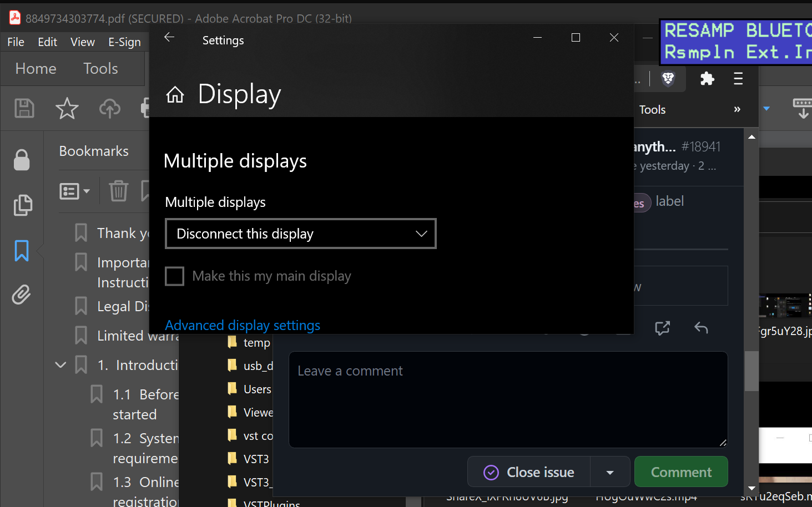Save the PDF using the floppy disk icon
This screenshot has width=812, height=507.
pyautogui.click(x=24, y=108)
